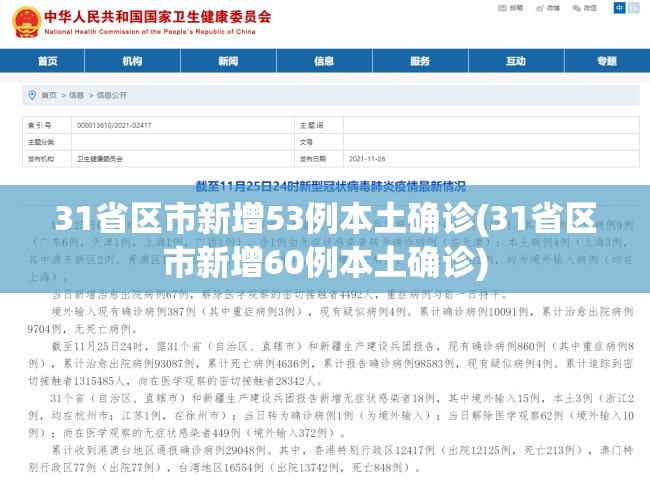The image size is (650, 479).
Task: Open the 信息 navigation menu
Action: pos(324,61)
